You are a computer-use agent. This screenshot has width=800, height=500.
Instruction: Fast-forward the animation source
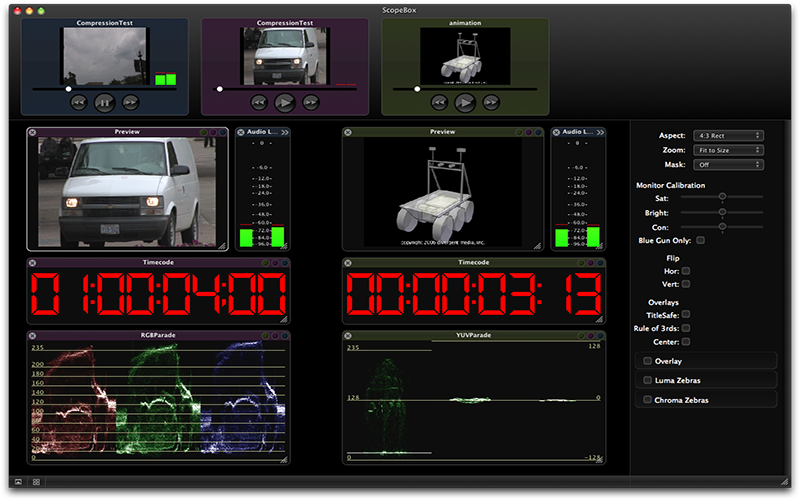point(491,103)
